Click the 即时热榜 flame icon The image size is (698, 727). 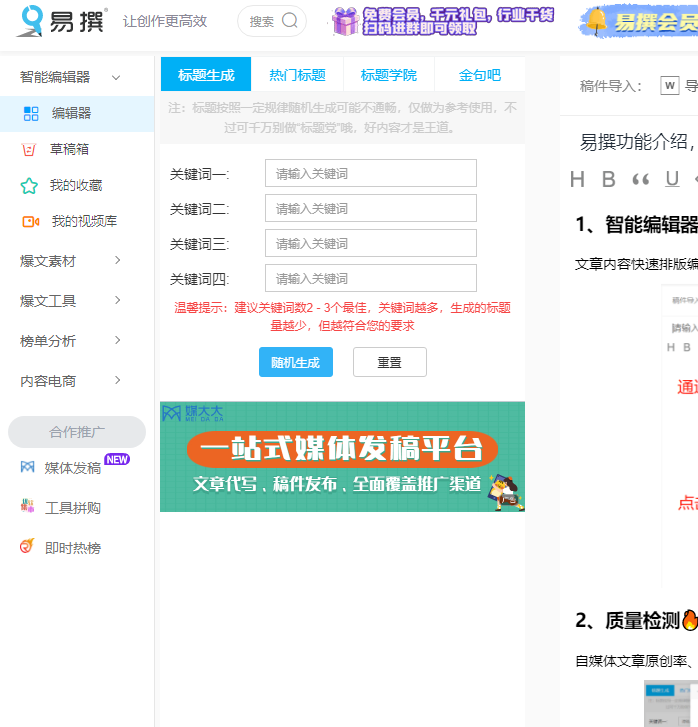(27, 546)
